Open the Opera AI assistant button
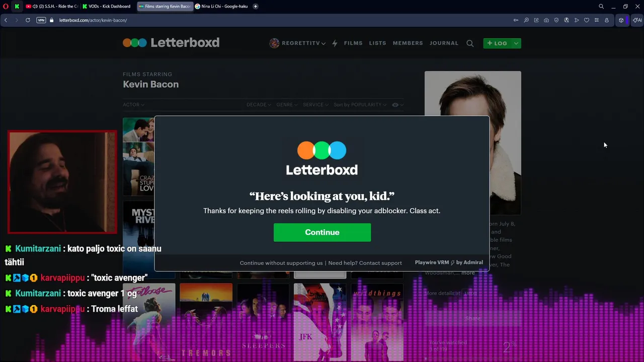Screen dimensions: 644x362 pyautogui.click(x=637, y=20)
